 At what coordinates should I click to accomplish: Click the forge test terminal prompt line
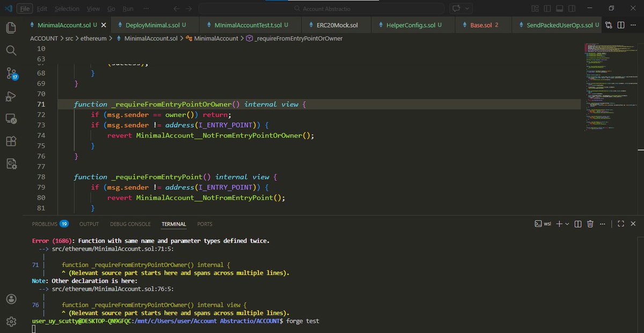[174, 321]
